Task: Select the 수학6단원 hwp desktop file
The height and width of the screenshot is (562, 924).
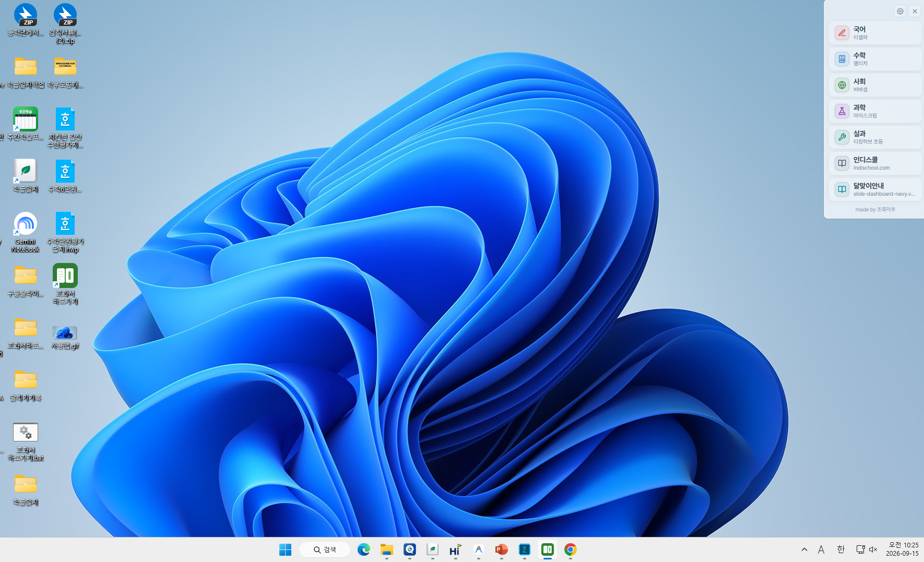Action: 65,176
